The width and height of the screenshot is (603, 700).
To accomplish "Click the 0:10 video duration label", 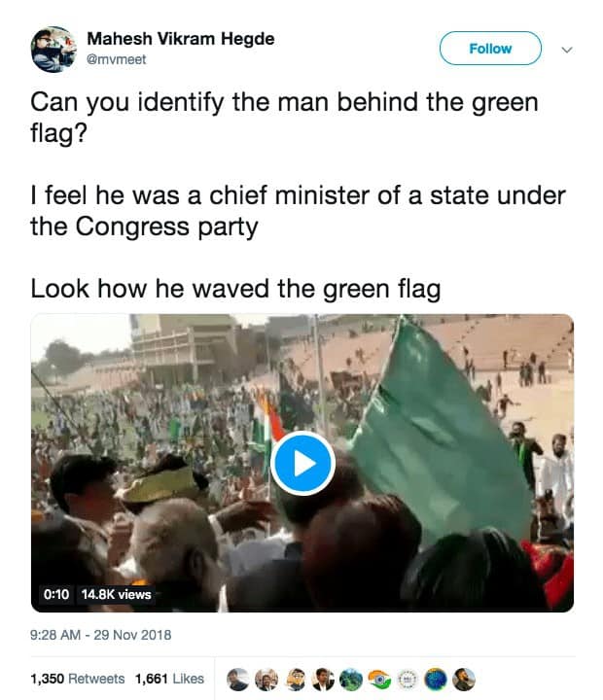I will click(56, 594).
